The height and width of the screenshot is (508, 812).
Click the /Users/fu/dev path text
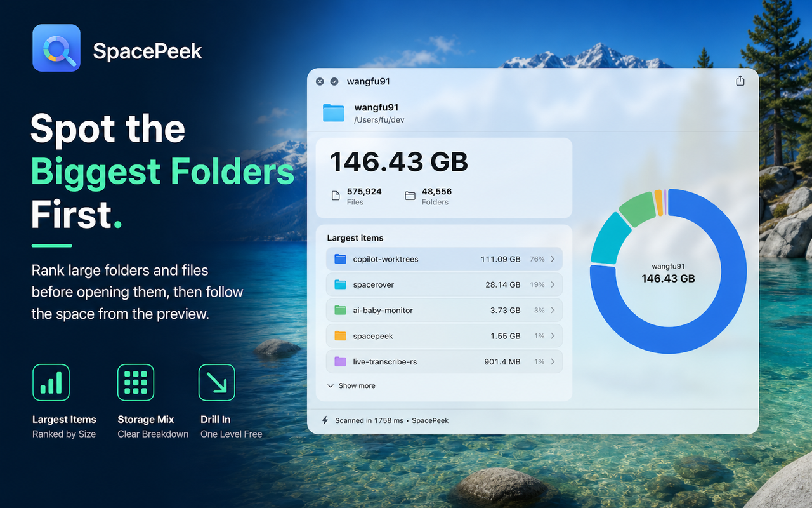coord(379,119)
